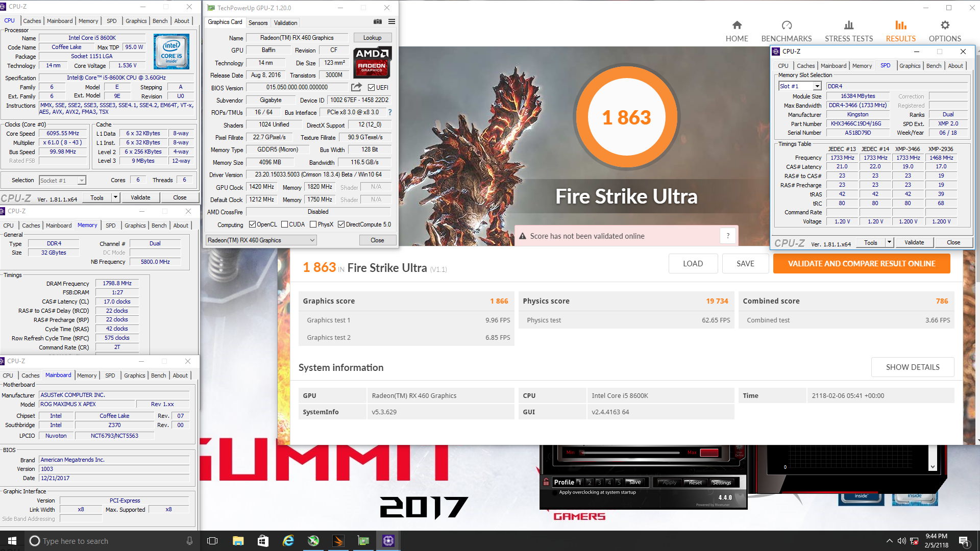Toggle the UEFI checkbox in GPU-Z
980x551 pixels.
tap(371, 88)
